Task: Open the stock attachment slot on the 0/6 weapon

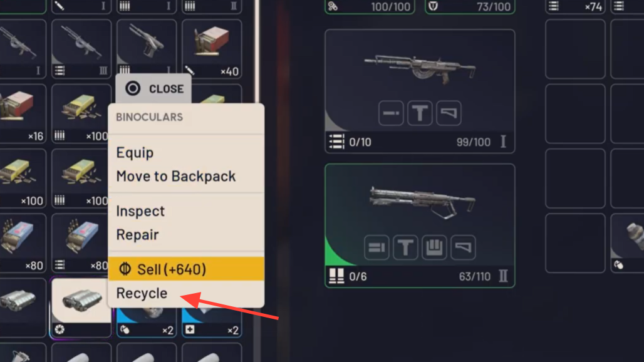Action: [x=463, y=247]
